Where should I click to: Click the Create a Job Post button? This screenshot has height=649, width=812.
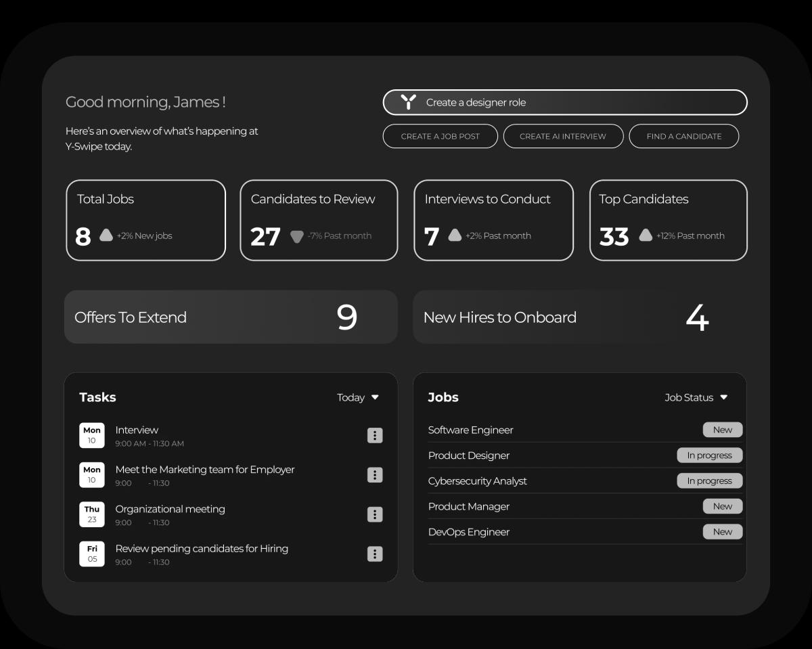(440, 136)
